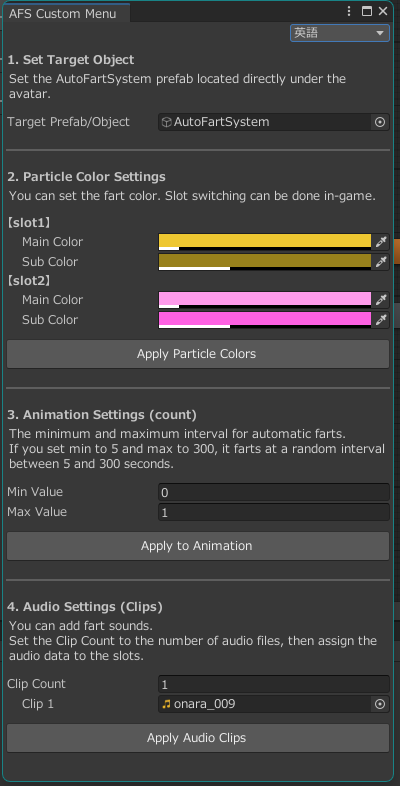Viewport: 400px width, 786px height.
Task: Click Apply to Animation button
Action: [x=197, y=546]
